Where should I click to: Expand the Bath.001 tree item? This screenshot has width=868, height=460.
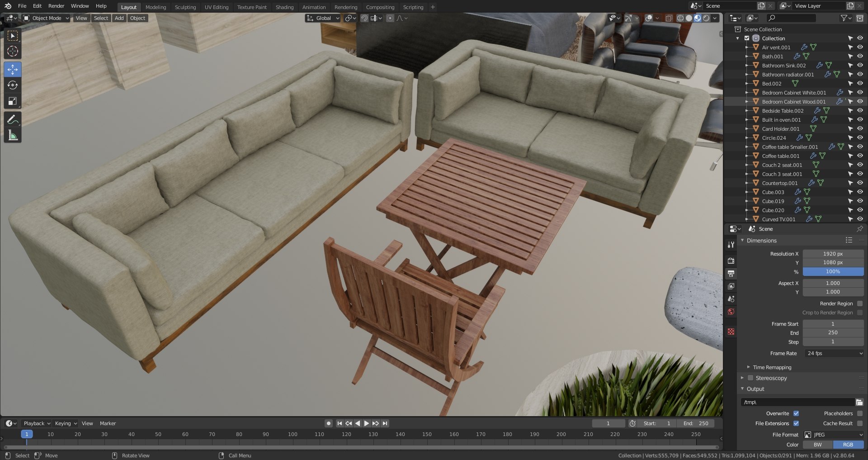click(746, 57)
